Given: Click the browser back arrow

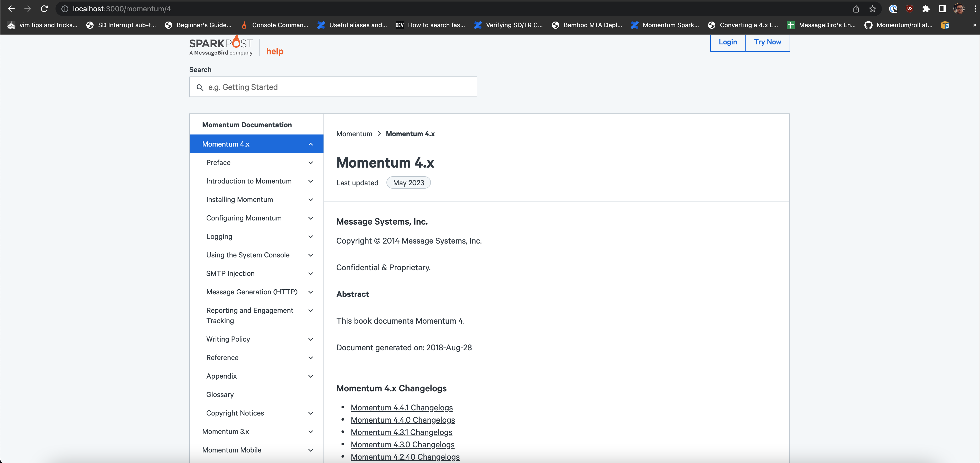Looking at the screenshot, I should pyautogui.click(x=11, y=9).
